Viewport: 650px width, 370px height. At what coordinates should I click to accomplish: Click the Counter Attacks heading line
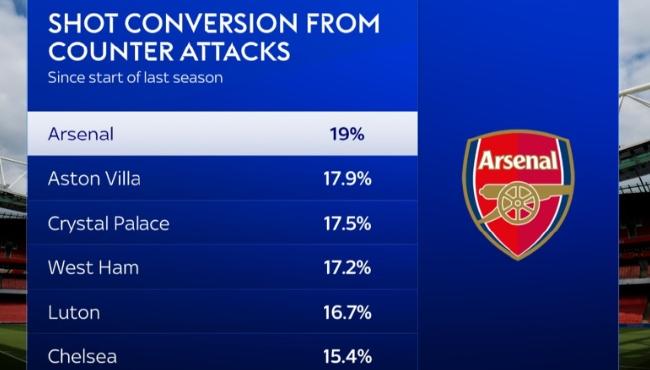tap(169, 52)
